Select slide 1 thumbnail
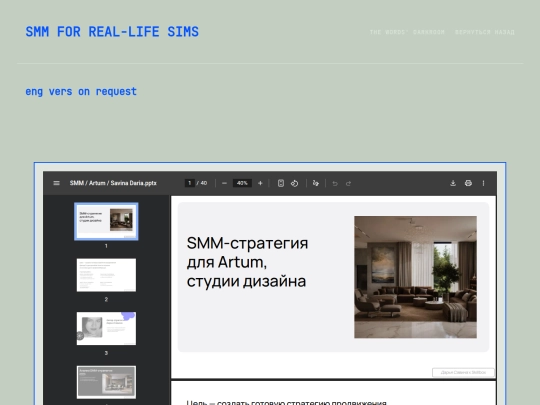Image resolution: width=540 pixels, height=405 pixels. [106, 221]
